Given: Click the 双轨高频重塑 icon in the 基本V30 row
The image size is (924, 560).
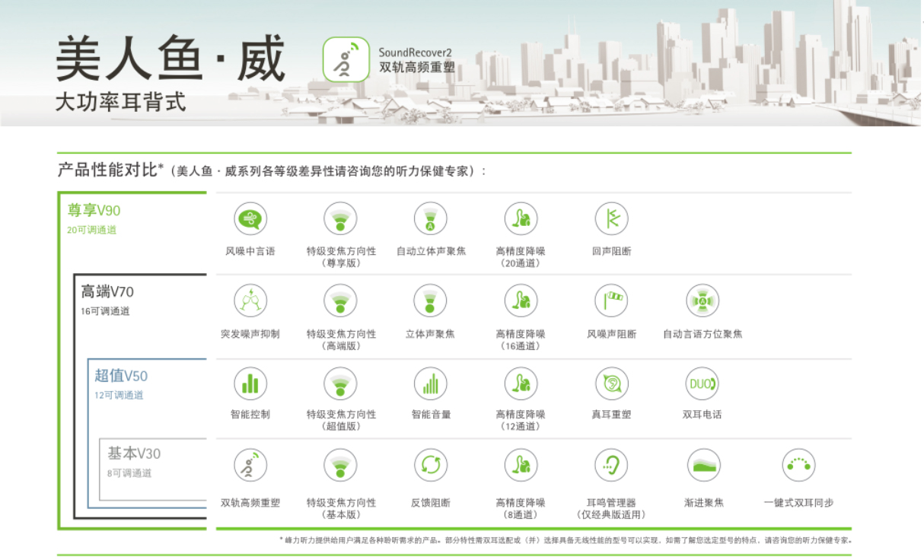Looking at the screenshot, I should (250, 465).
